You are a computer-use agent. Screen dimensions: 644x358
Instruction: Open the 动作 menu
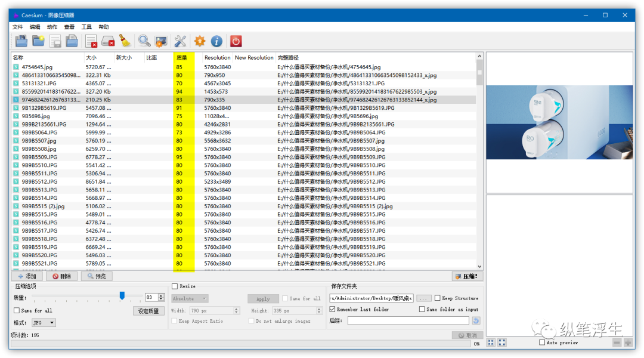point(52,27)
